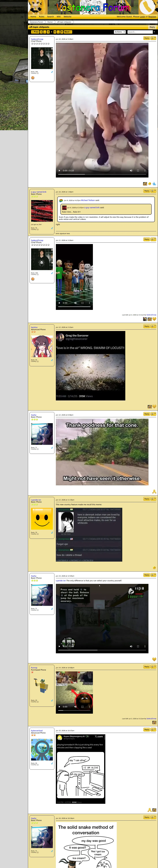Screen dimensions: 158x868
Task: Open karolux's profile link
Action: click(34, 328)
